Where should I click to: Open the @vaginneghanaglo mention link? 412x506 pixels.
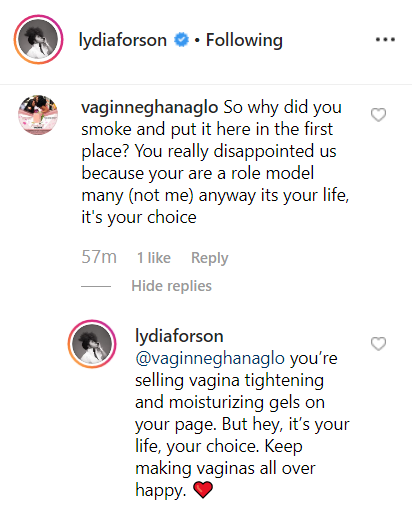pos(210,358)
